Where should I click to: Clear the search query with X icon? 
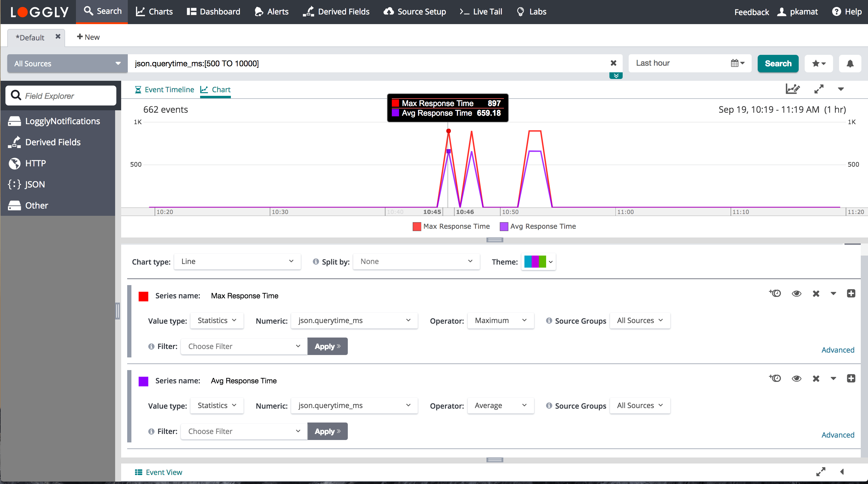pyautogui.click(x=613, y=63)
